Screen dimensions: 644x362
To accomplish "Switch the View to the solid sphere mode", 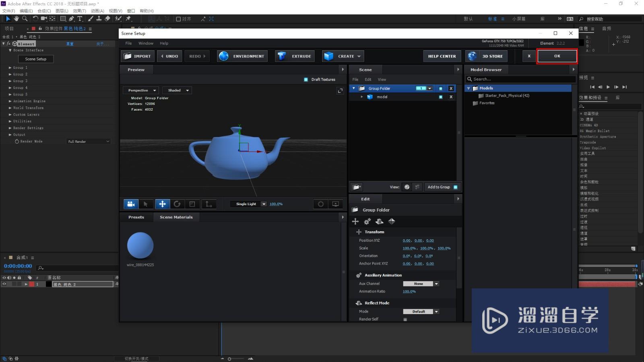I will 407,187.
